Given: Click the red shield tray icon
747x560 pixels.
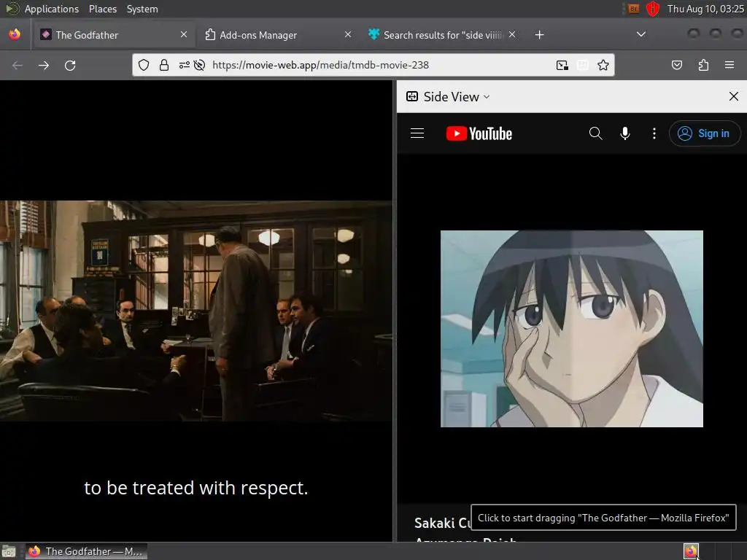Looking at the screenshot, I should click(x=653, y=9).
